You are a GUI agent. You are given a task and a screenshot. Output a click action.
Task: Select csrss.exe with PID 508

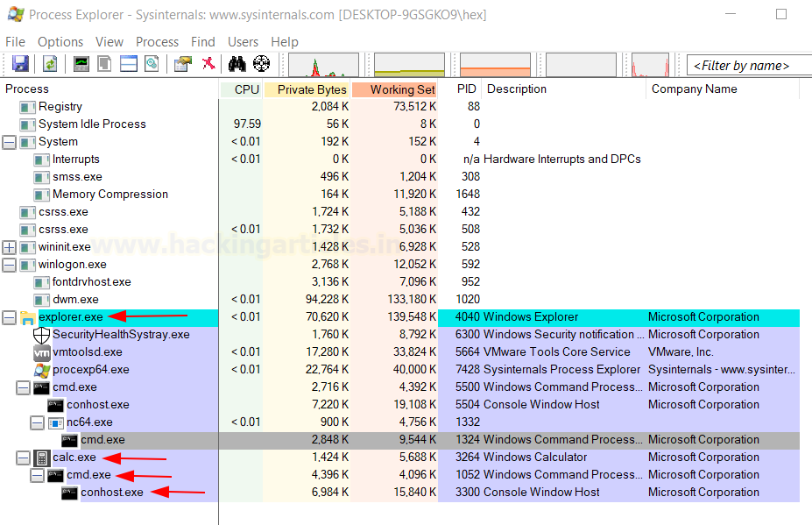pos(401,230)
